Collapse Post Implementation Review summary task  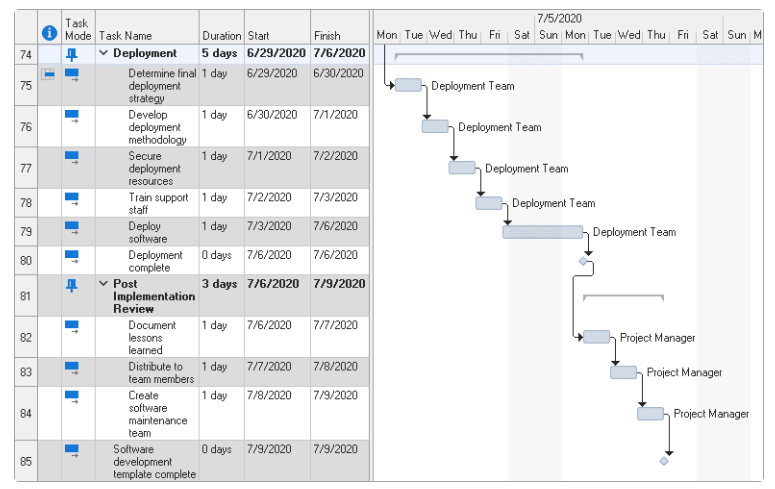(103, 283)
